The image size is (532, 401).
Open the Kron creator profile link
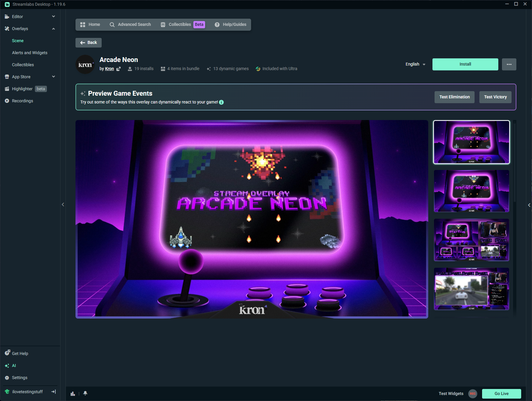[109, 69]
